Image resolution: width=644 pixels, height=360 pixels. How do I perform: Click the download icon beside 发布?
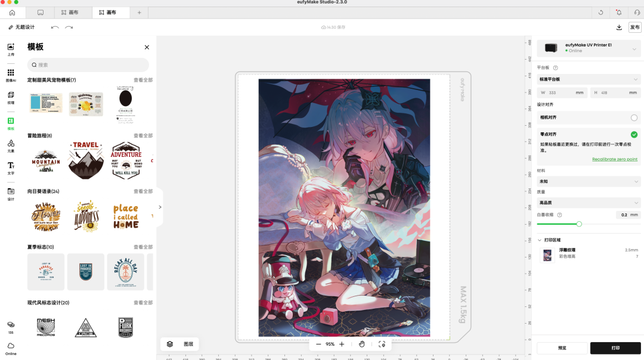coord(619,27)
